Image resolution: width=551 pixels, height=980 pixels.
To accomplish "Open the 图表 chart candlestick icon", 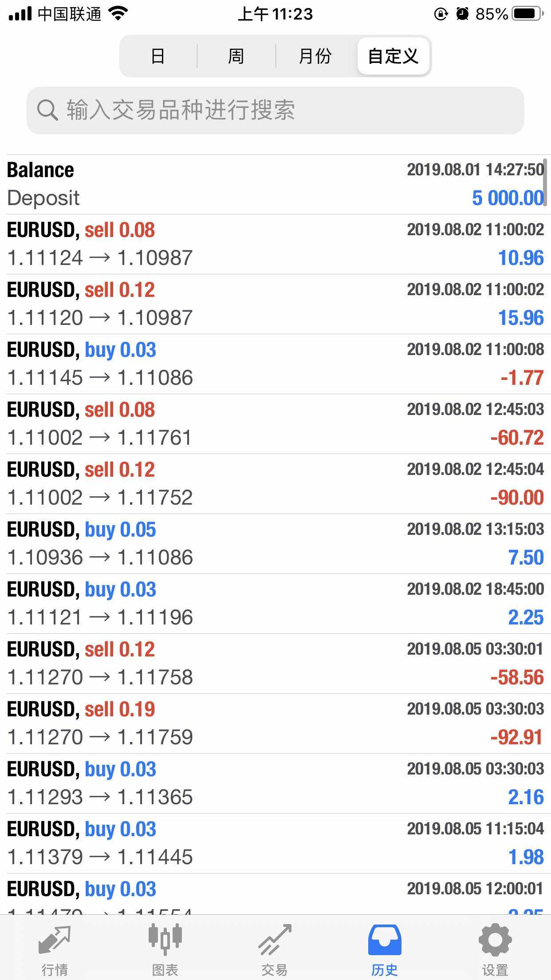I will coord(165,939).
